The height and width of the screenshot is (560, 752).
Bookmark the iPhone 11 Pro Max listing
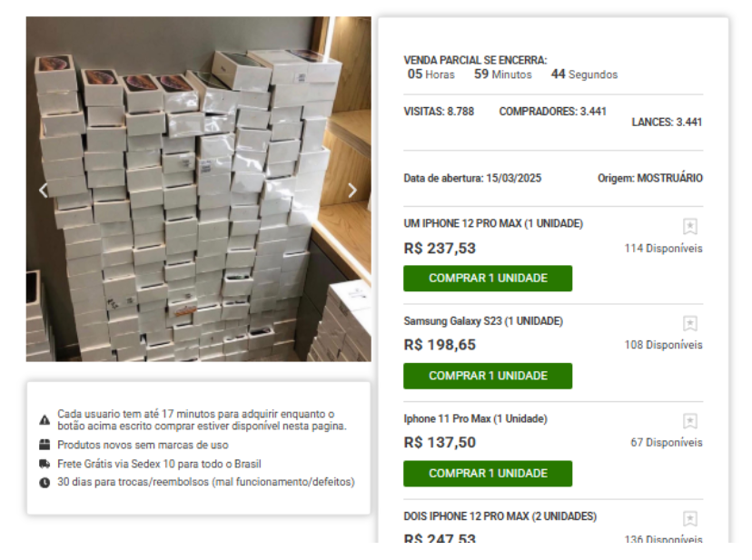click(x=689, y=421)
